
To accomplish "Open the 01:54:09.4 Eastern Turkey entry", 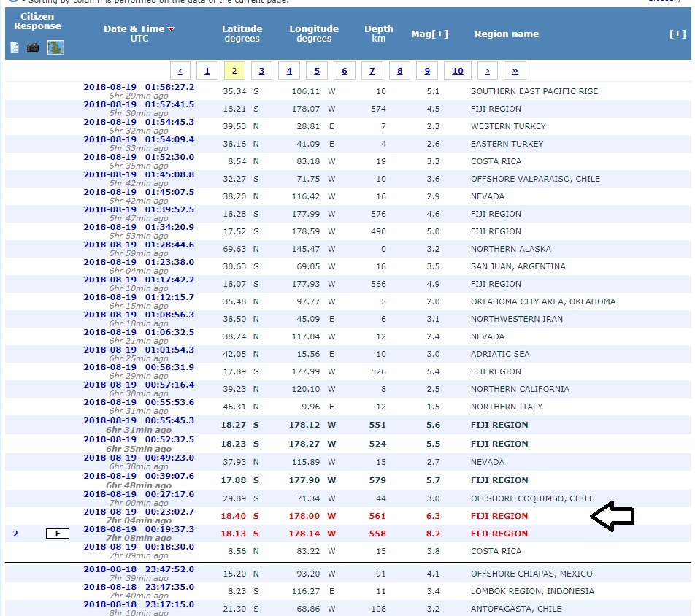I will [x=139, y=139].
